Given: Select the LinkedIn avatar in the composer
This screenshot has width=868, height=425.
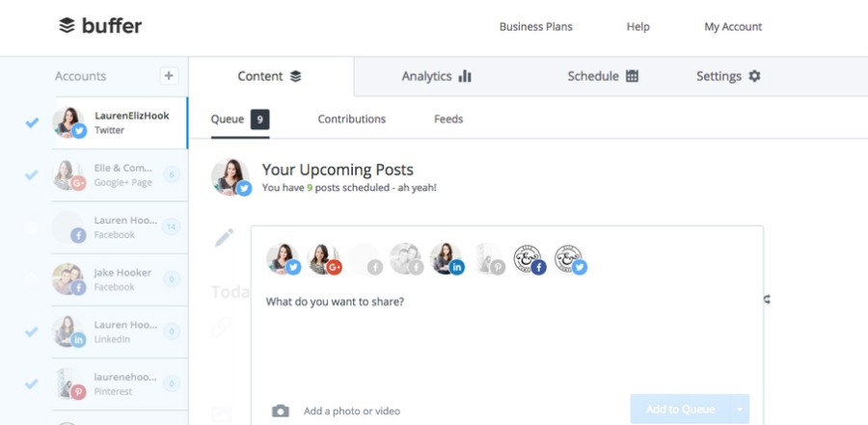Looking at the screenshot, I should 448,259.
